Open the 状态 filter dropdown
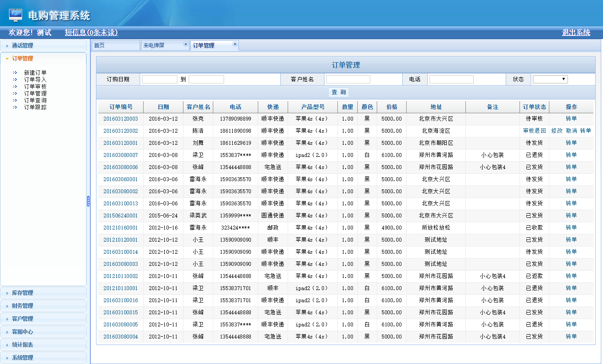The image size is (603, 364). tap(550, 79)
